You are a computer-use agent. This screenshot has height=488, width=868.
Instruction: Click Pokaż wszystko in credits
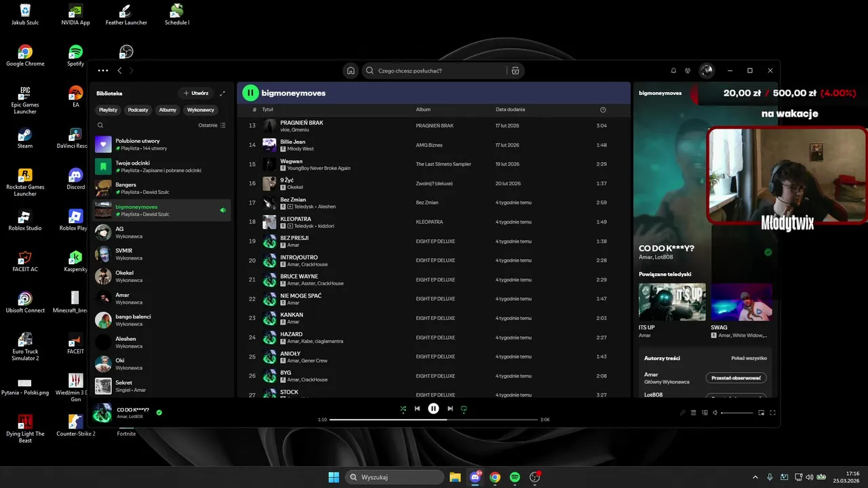click(x=749, y=358)
